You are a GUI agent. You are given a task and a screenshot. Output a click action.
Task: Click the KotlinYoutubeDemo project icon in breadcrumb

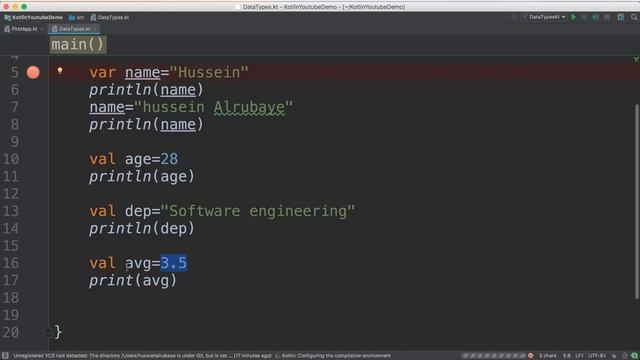[x=7, y=17]
